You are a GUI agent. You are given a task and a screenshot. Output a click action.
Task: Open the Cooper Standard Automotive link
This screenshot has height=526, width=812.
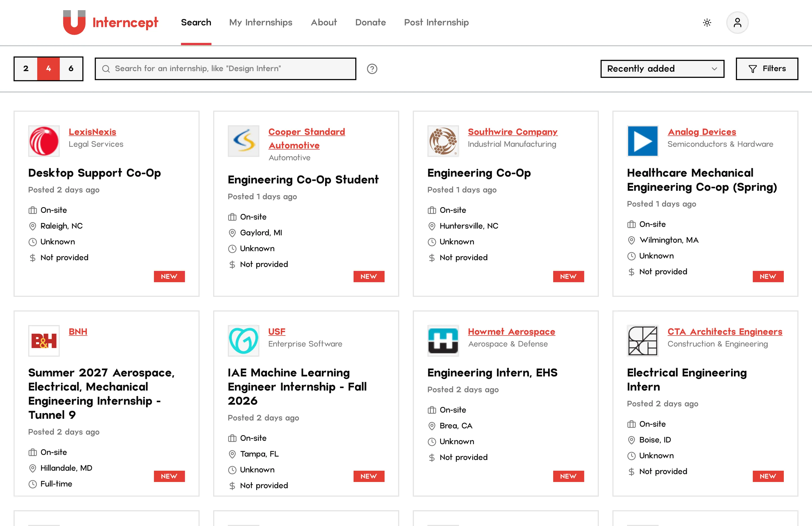point(307,138)
